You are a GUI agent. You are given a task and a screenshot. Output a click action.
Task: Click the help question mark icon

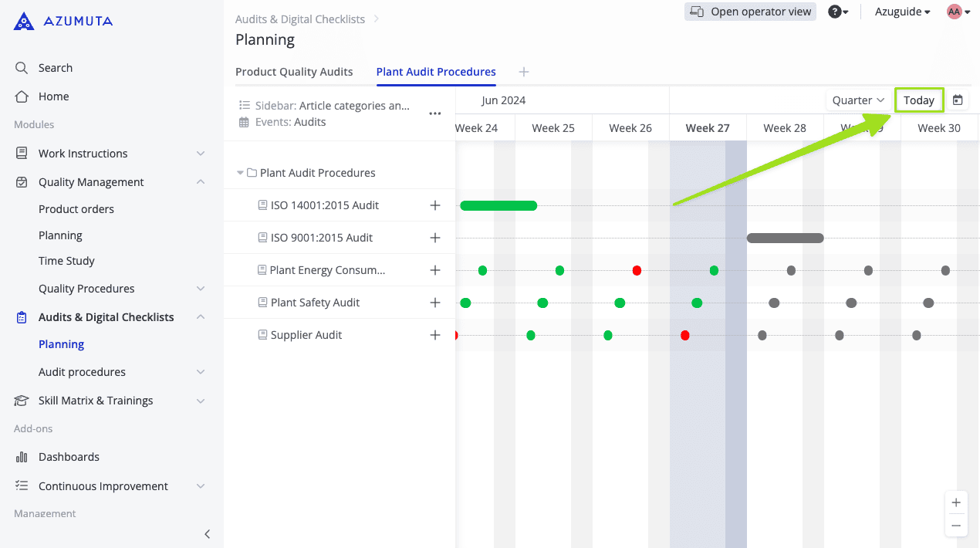click(x=834, y=12)
